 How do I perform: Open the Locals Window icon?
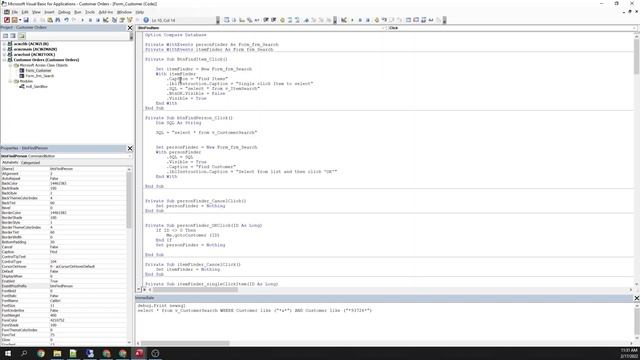tap(408, 20)
